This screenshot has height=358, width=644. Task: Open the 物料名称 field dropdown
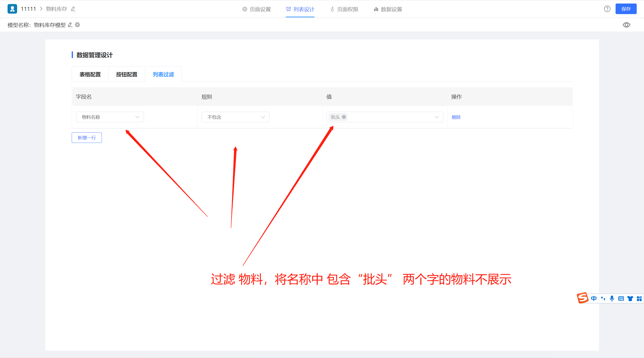(110, 117)
